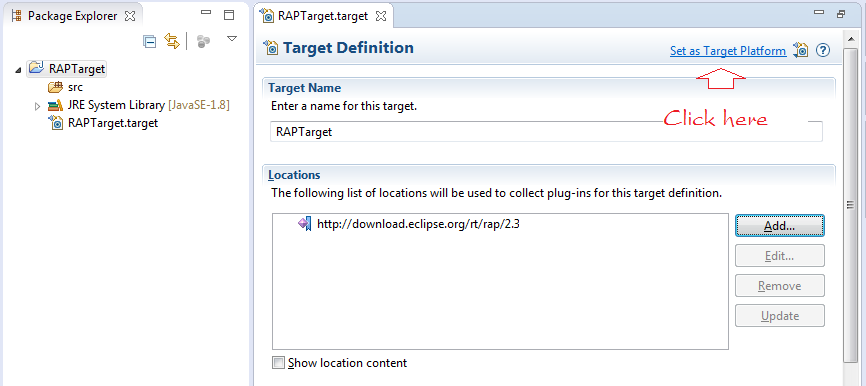This screenshot has height=386, width=866.
Task: Click the Target Name text field
Action: (546, 132)
